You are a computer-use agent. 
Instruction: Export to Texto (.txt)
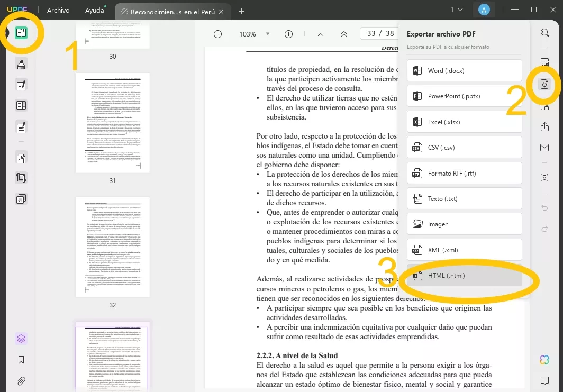[464, 199]
